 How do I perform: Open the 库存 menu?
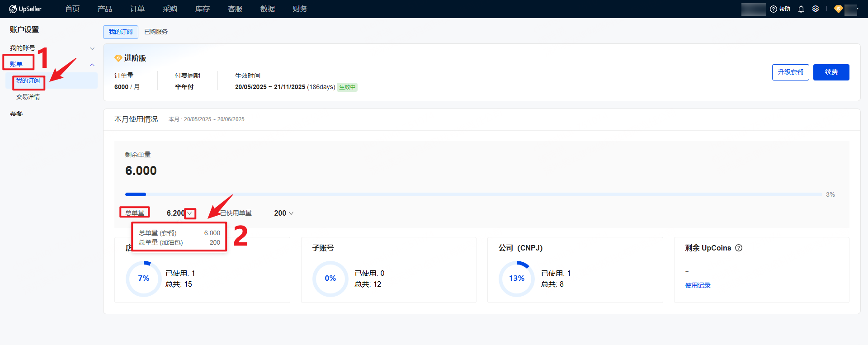(x=203, y=9)
